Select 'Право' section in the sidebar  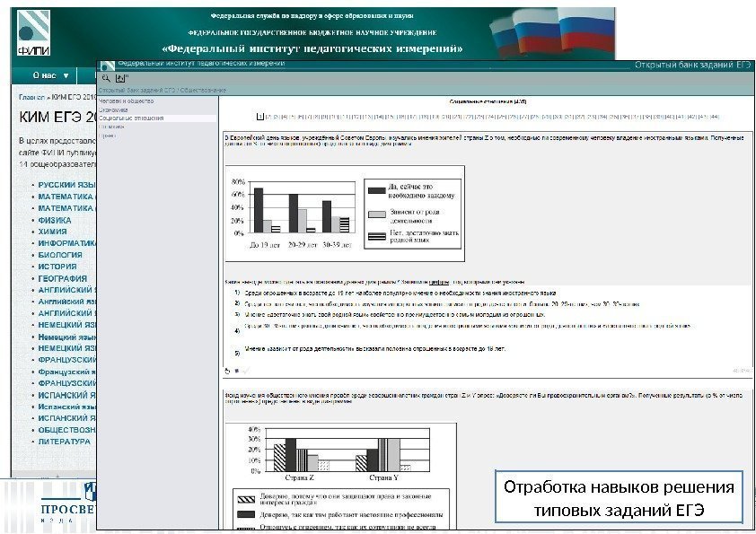(107, 136)
